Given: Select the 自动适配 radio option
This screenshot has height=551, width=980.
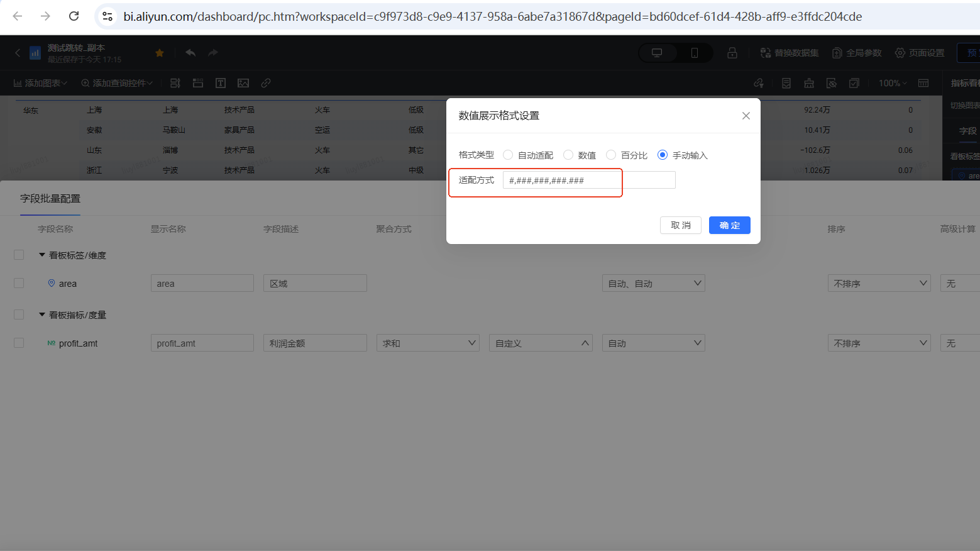Looking at the screenshot, I should tap(508, 155).
